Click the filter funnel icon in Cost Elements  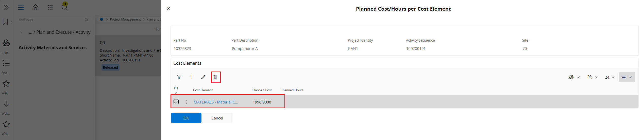point(179,77)
